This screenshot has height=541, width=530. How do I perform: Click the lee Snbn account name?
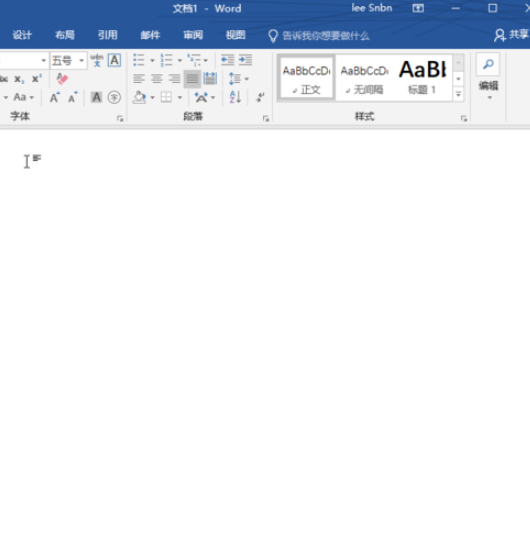click(372, 8)
